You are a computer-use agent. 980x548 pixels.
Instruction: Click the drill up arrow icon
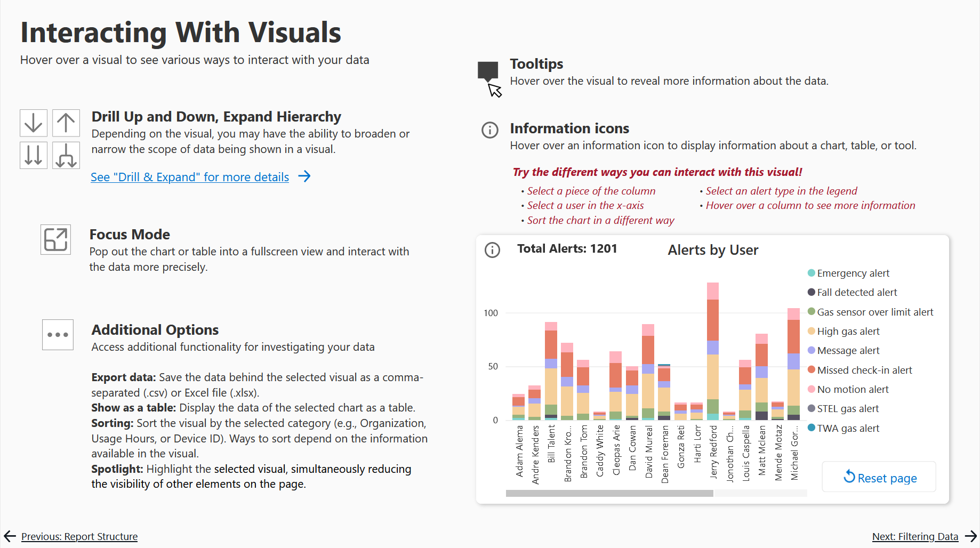(66, 123)
